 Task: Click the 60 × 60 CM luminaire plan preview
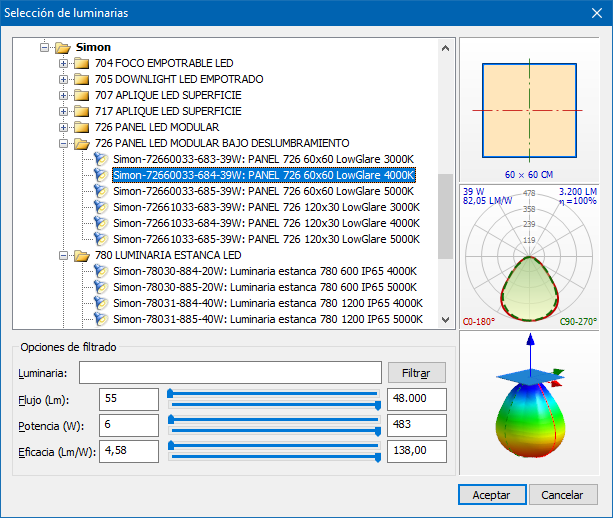(529, 110)
